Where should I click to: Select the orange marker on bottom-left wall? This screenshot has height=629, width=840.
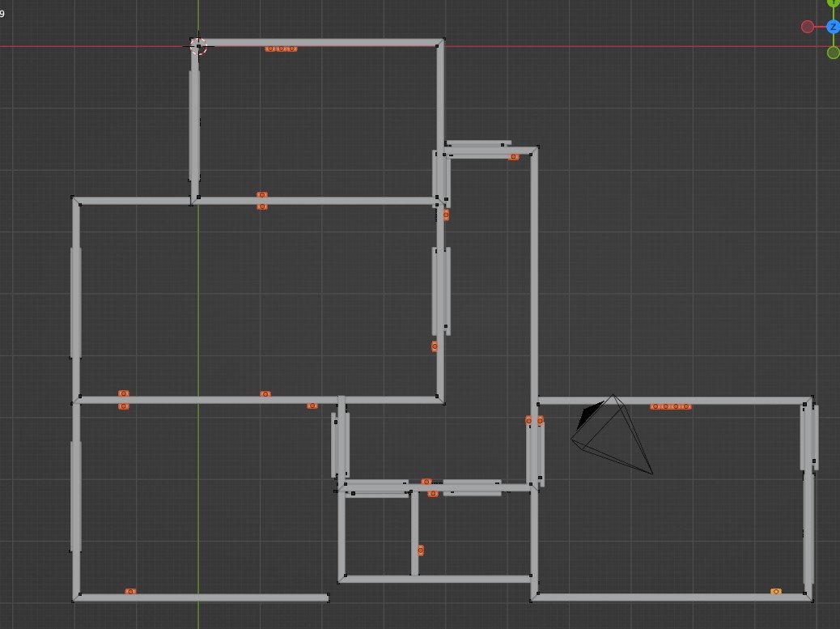130,592
